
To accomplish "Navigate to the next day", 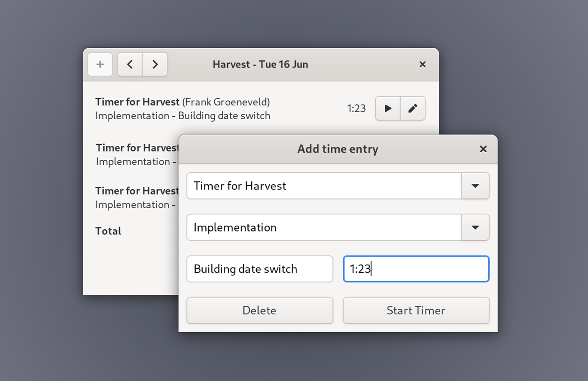I will 154,64.
